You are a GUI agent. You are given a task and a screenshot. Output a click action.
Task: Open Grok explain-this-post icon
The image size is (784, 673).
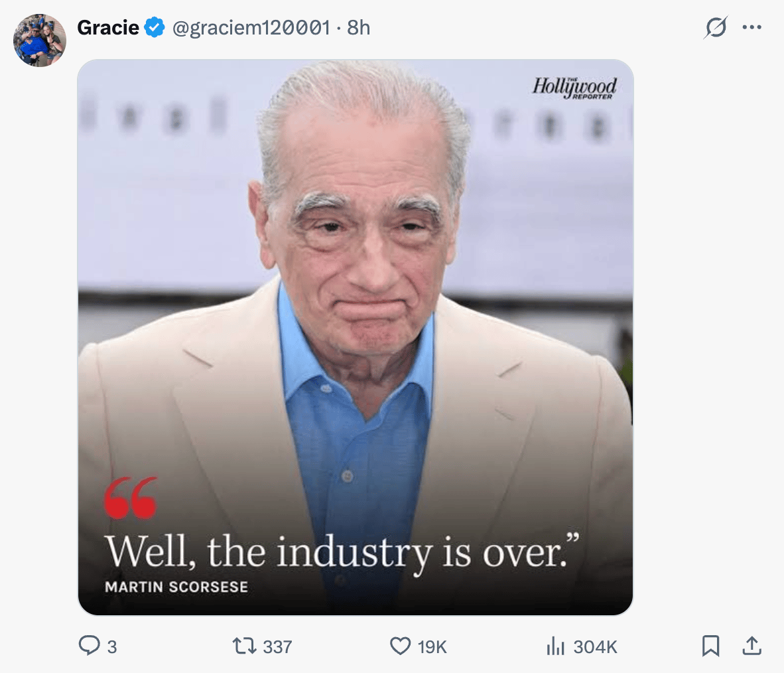click(x=716, y=27)
